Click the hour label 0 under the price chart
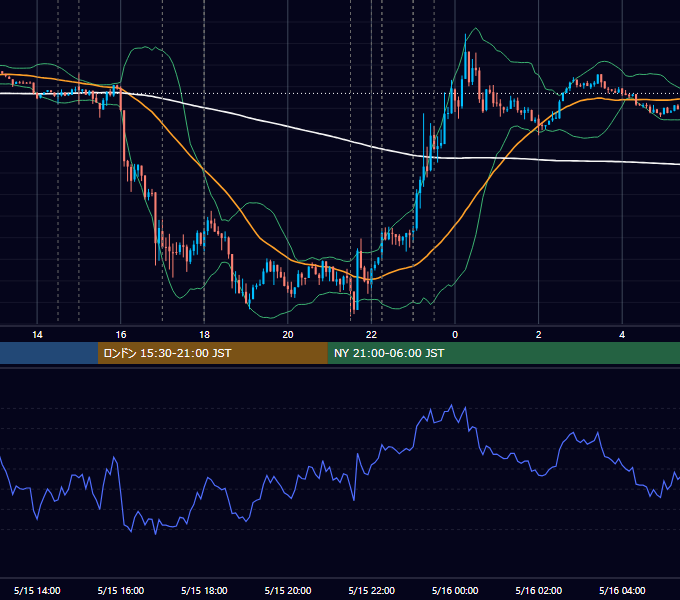Screen dimensions: 680x600 pos(455,335)
